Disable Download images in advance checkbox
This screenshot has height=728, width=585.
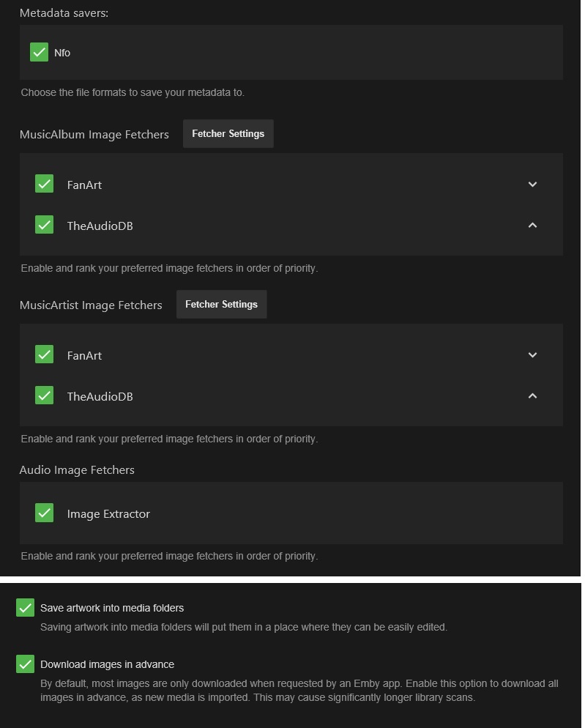point(26,664)
